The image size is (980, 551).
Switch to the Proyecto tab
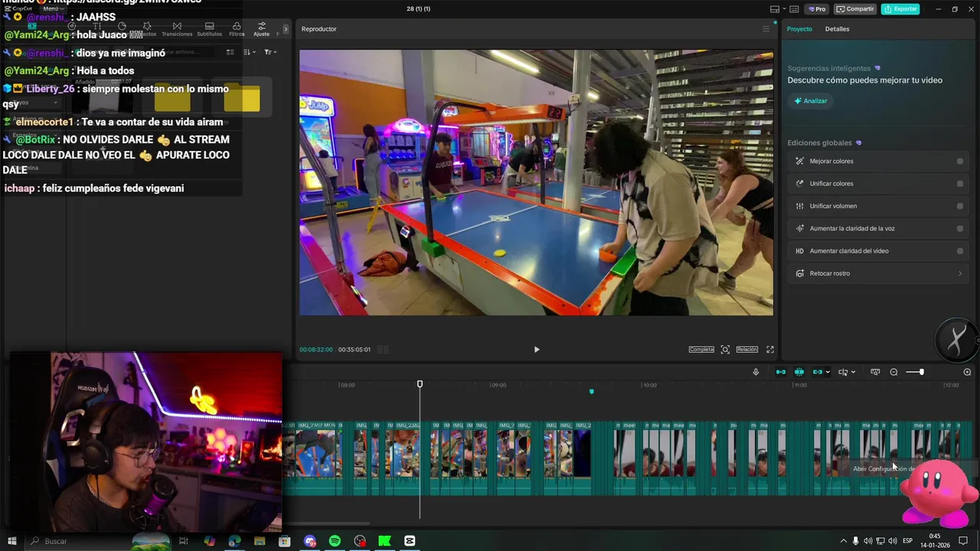tap(799, 29)
